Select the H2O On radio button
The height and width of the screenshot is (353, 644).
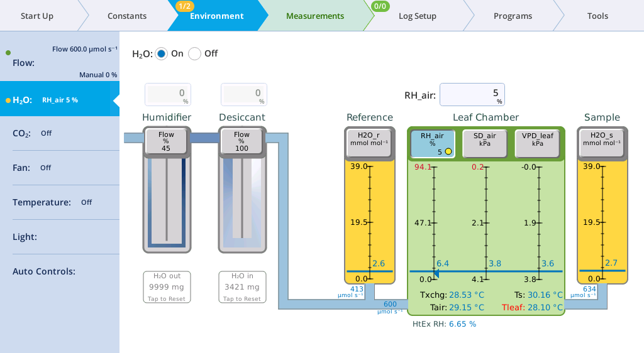click(162, 54)
